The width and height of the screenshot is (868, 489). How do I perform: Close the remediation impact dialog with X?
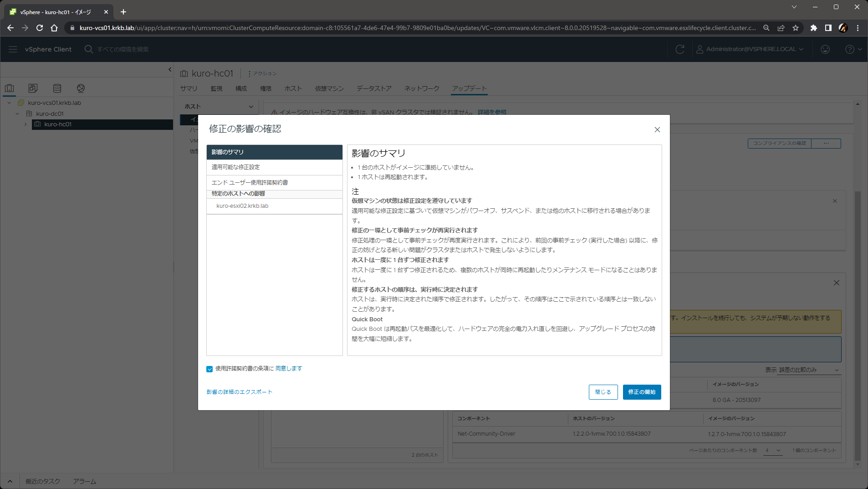657,130
